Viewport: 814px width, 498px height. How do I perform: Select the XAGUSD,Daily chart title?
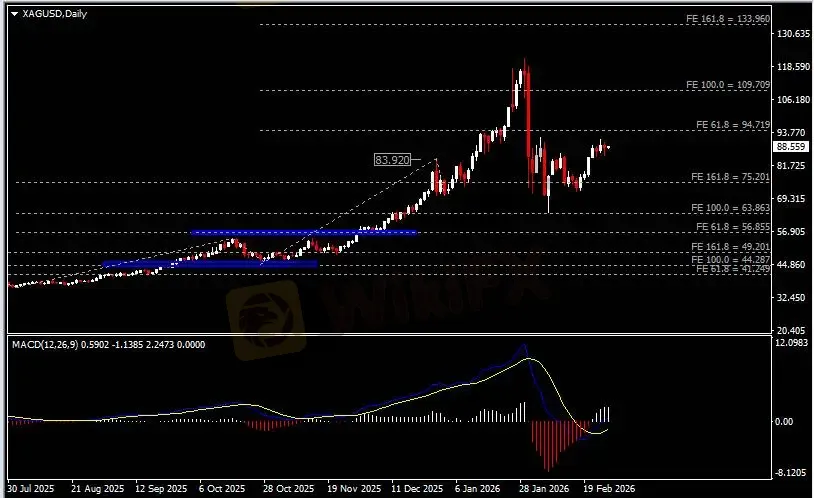pyautogui.click(x=55, y=14)
